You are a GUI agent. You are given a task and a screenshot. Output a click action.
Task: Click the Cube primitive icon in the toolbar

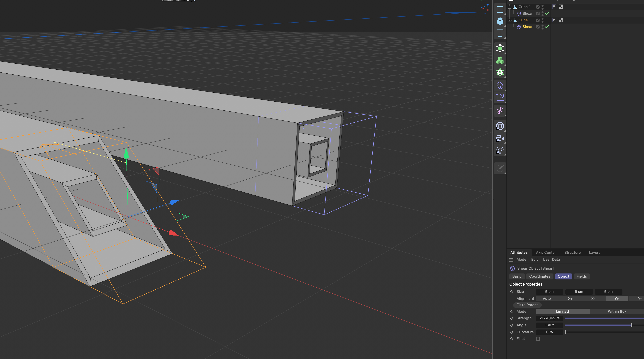pos(500,21)
